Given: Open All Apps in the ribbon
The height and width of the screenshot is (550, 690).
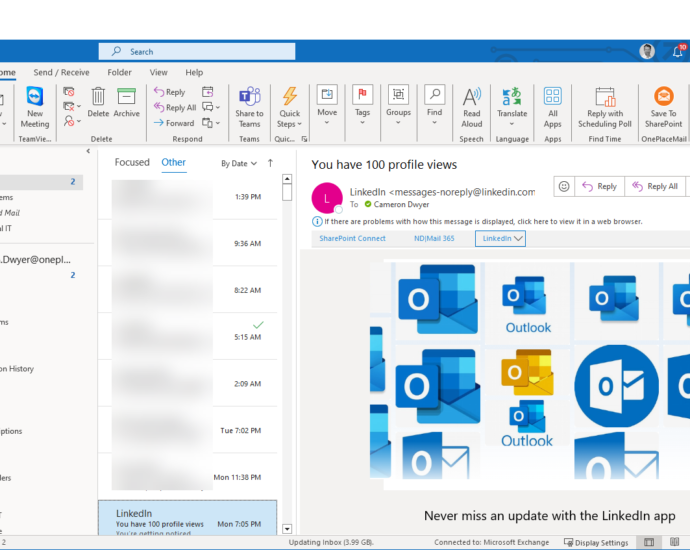Looking at the screenshot, I should 552,97.
